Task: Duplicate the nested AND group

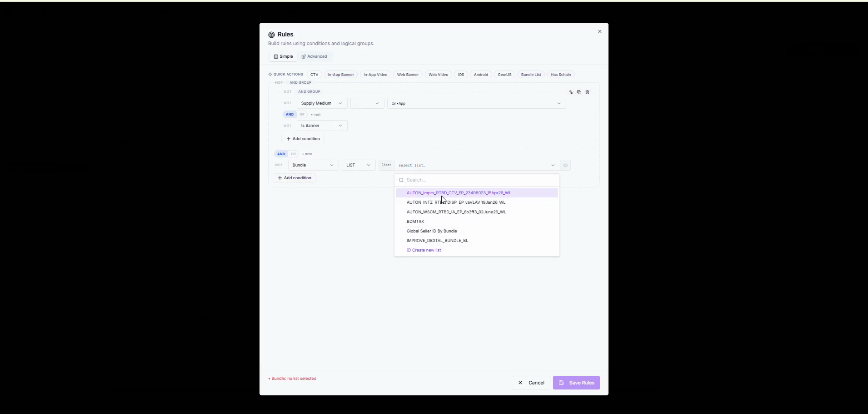Action: tap(579, 92)
